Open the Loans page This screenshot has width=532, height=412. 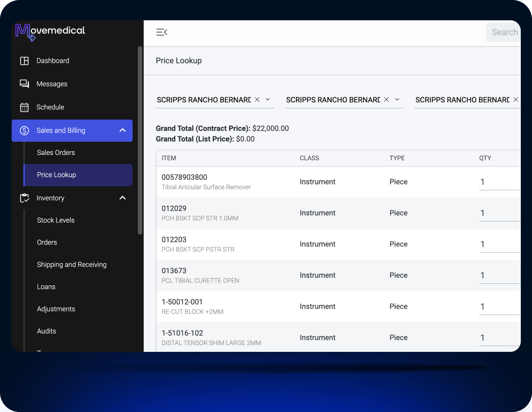pyautogui.click(x=46, y=286)
